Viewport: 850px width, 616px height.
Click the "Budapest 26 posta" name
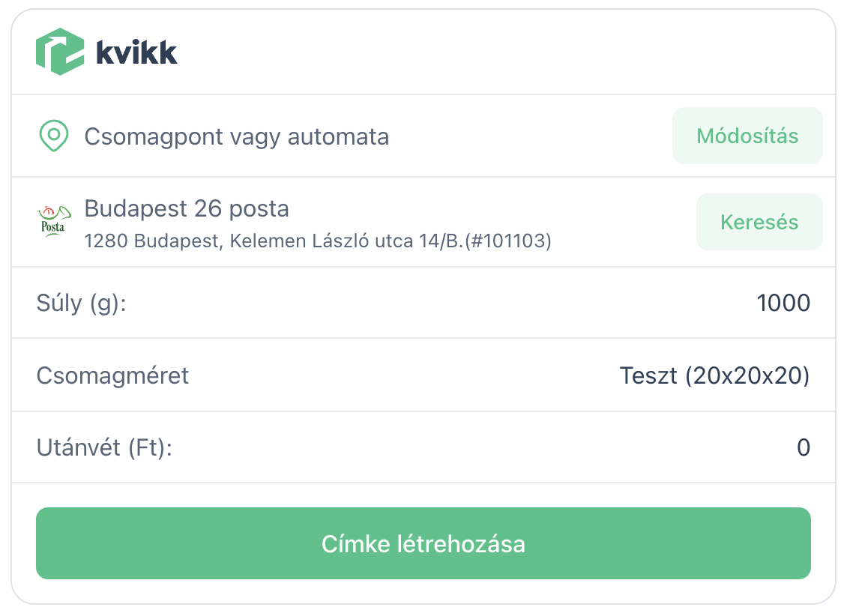coord(187,208)
